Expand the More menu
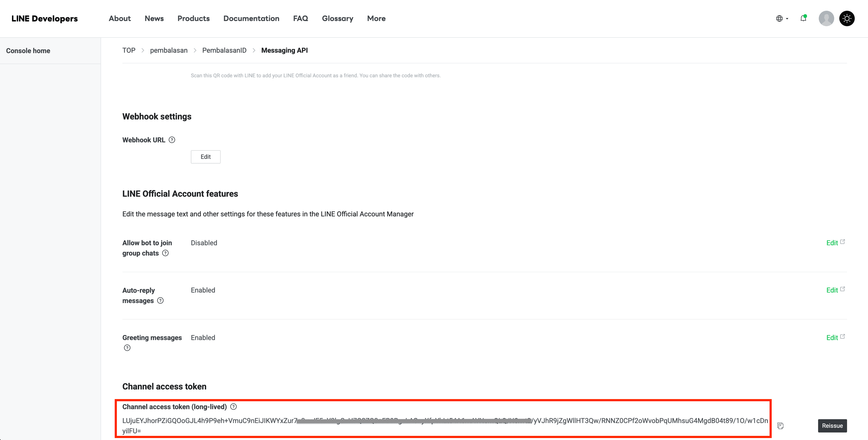 tap(376, 19)
